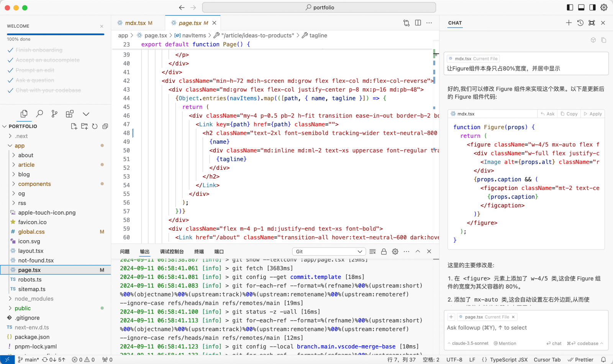Start a new chat
This screenshot has width=613, height=364.
(x=569, y=23)
